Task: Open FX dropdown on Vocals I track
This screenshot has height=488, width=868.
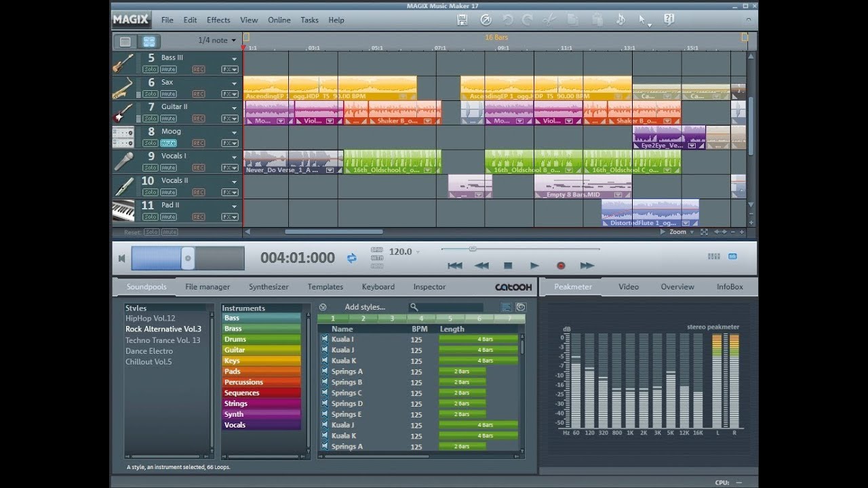Action: coord(230,167)
